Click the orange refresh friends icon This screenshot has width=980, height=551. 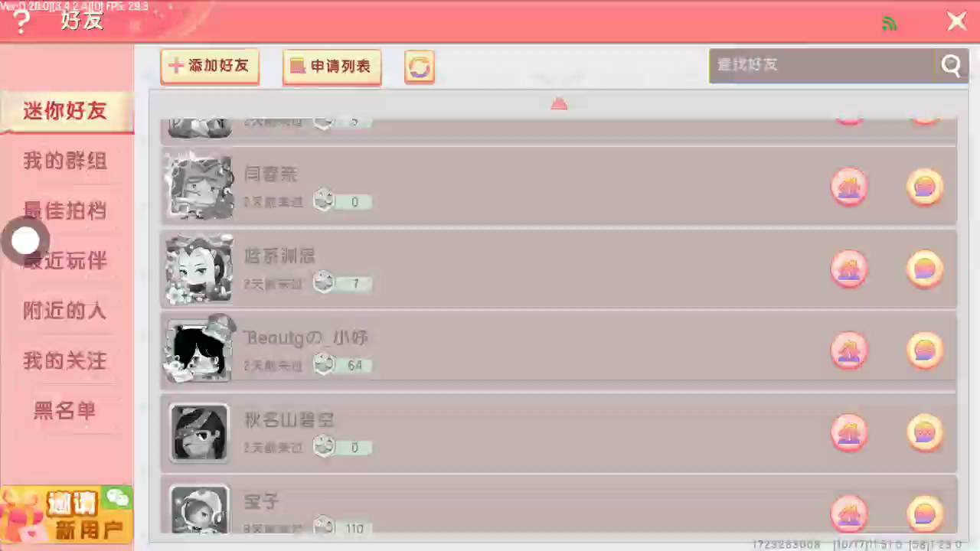[x=420, y=67]
